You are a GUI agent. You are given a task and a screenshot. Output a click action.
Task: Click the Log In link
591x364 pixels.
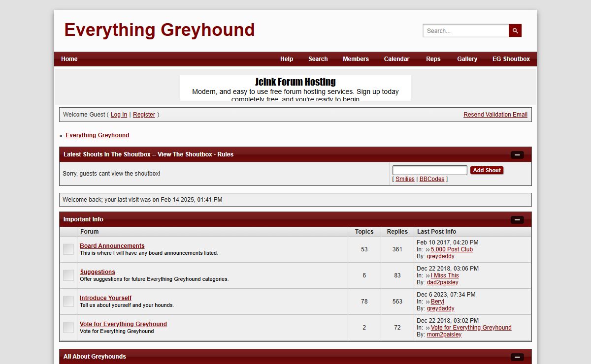tap(119, 115)
